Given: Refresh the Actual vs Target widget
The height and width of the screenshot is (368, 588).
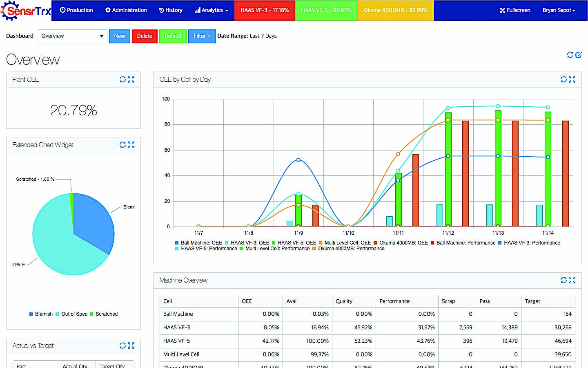Looking at the screenshot, I should [122, 346].
